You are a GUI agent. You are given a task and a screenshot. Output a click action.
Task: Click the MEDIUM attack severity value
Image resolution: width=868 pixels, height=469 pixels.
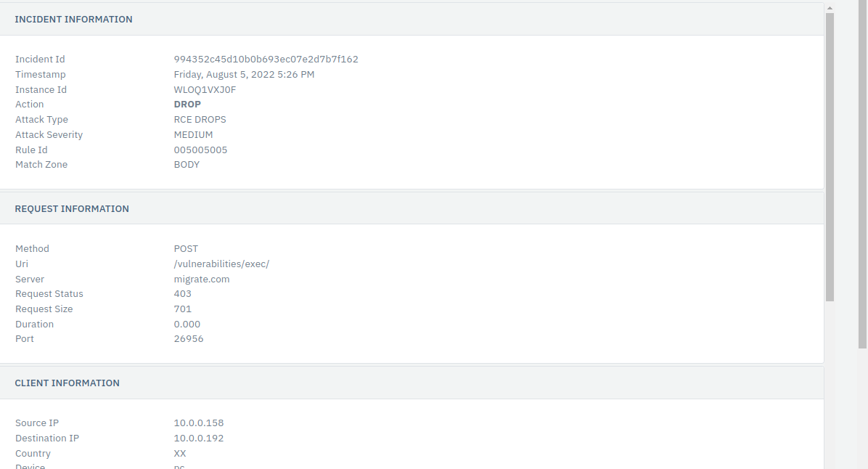click(x=193, y=134)
